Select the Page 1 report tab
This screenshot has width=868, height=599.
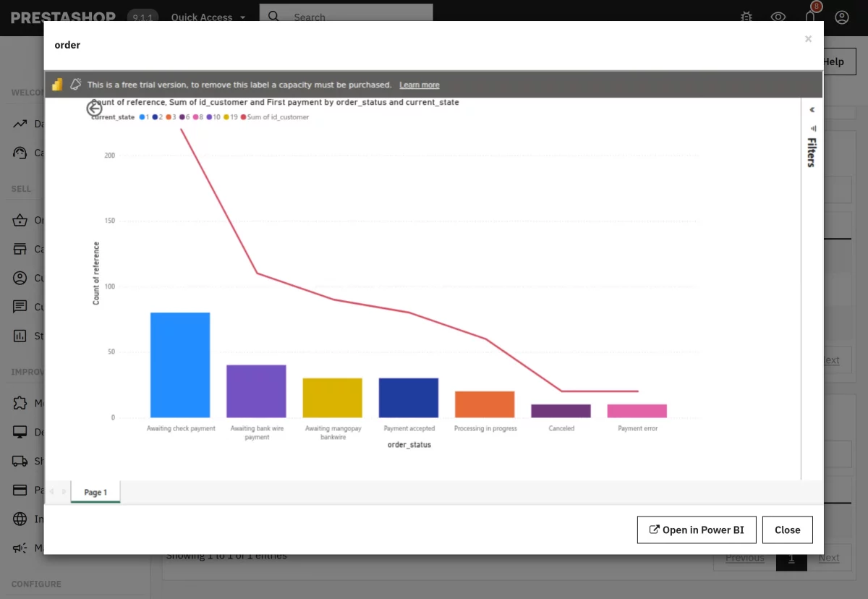pyautogui.click(x=95, y=492)
